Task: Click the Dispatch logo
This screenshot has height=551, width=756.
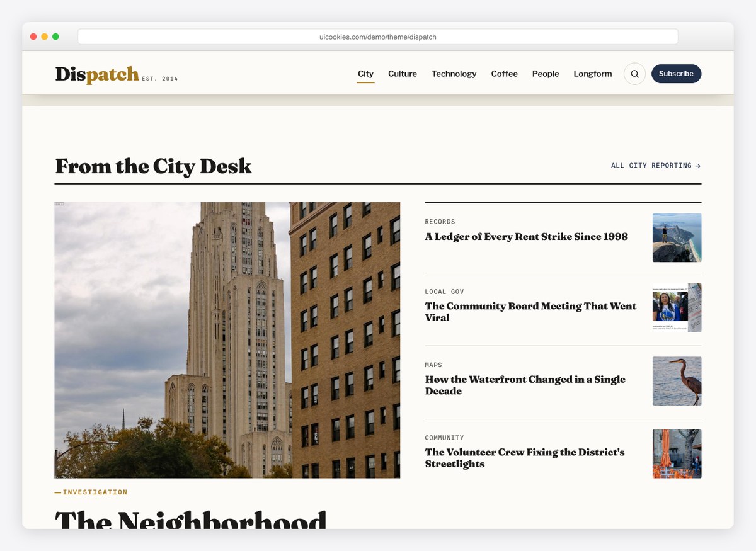Action: point(97,74)
